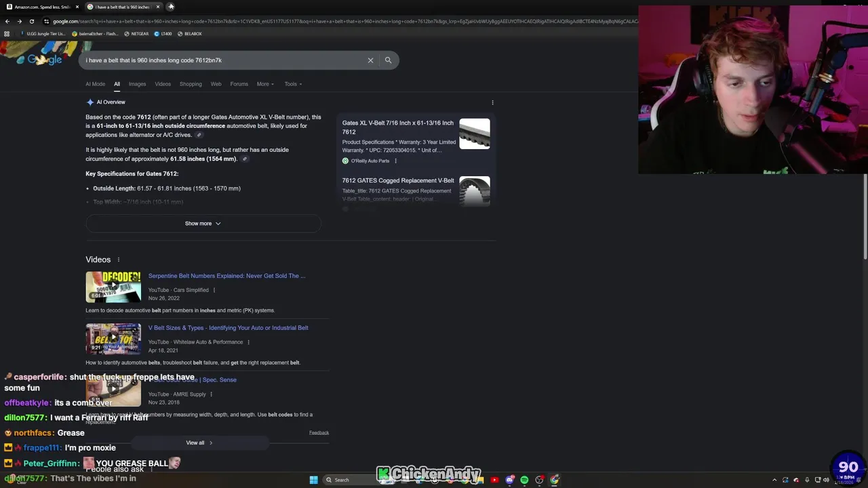
Task: Open the Videos section three-dot menu
Action: (x=118, y=260)
